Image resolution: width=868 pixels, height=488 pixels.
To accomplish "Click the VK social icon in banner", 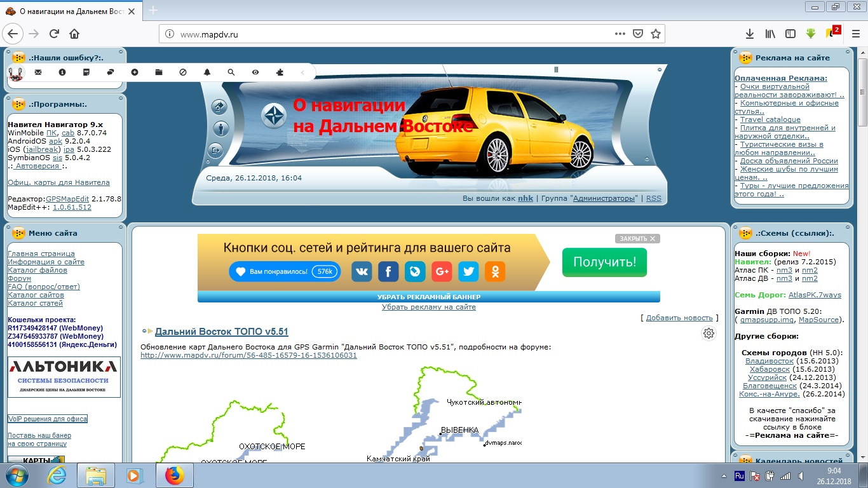I will (362, 272).
